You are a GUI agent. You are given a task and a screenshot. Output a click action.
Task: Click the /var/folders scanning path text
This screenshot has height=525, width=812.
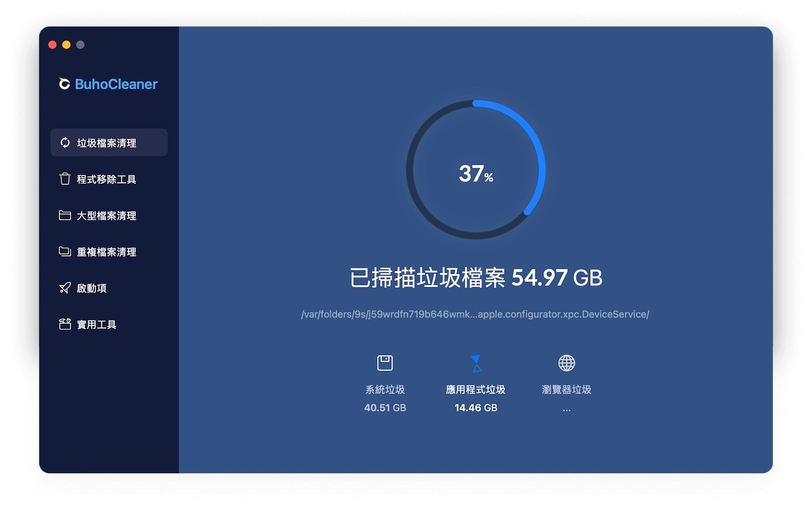pyautogui.click(x=475, y=314)
